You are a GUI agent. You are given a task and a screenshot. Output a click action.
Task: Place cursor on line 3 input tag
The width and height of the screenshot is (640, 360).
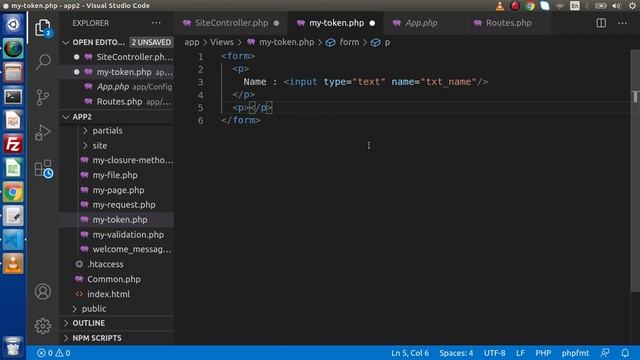385,82
